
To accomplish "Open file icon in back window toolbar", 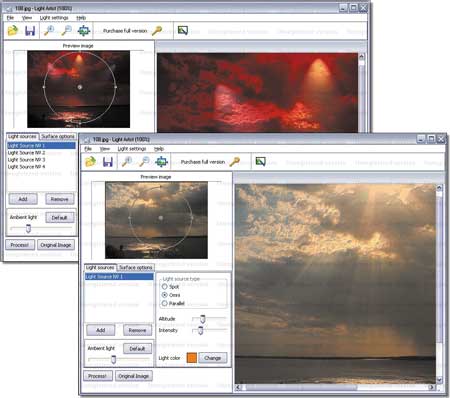I will (x=13, y=31).
